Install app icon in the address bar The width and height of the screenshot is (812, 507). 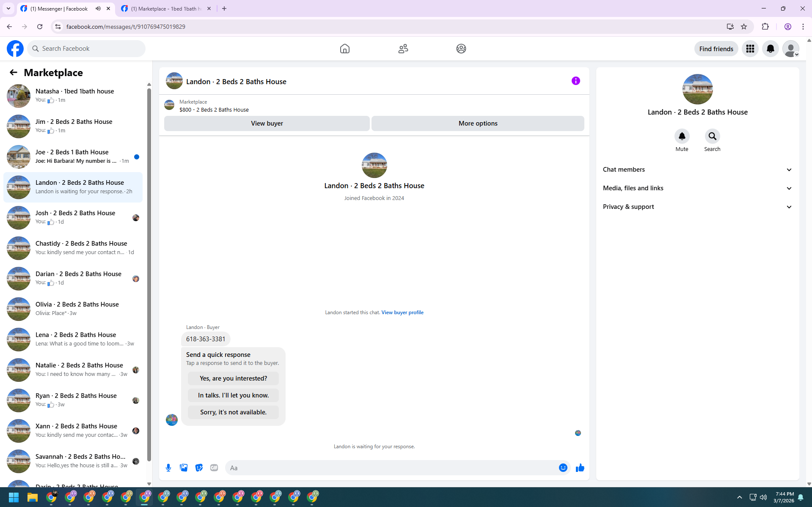[x=730, y=27]
